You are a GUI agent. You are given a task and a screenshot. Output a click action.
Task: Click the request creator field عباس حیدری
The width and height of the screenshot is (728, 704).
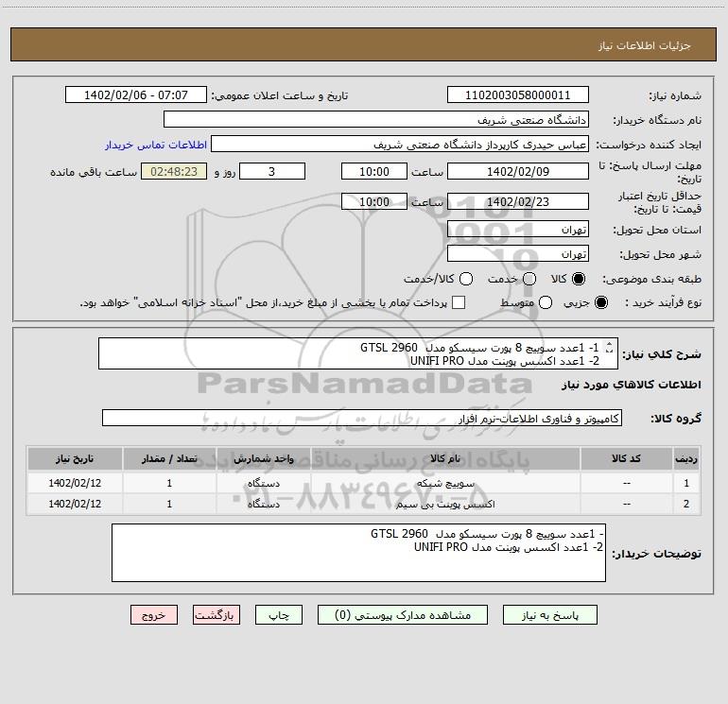[400, 144]
